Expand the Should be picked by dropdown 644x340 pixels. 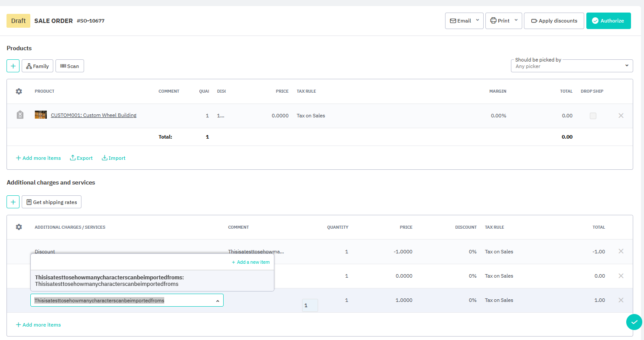627,66
